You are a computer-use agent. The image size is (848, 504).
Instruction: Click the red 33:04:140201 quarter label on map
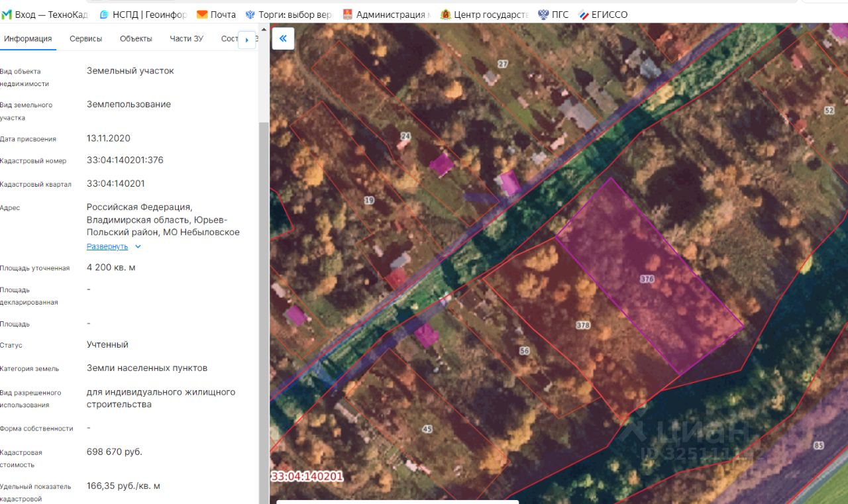pyautogui.click(x=307, y=476)
